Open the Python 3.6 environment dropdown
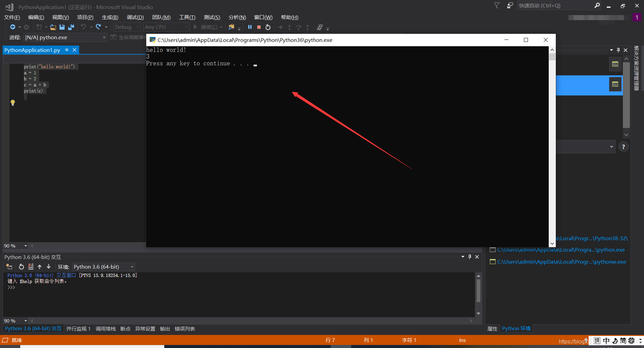The width and height of the screenshot is (644, 348). click(x=104, y=267)
